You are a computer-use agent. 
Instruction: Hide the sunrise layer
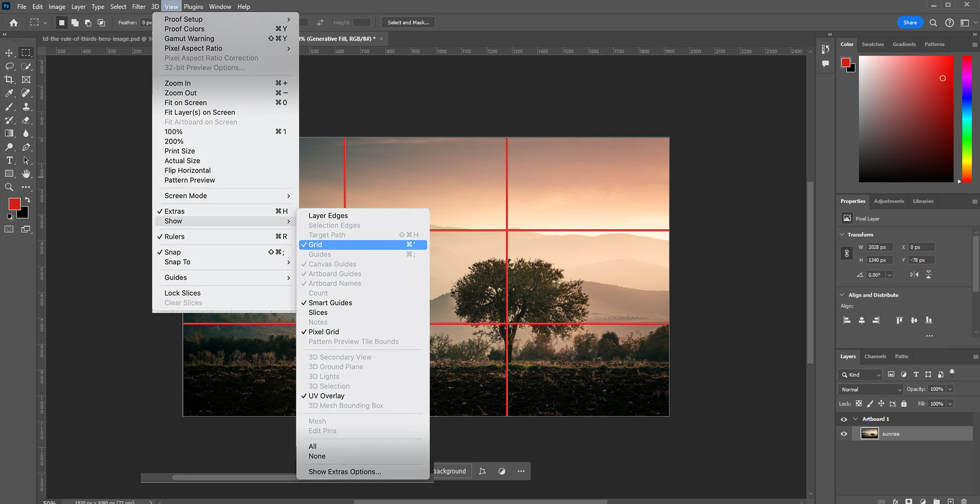(x=844, y=434)
